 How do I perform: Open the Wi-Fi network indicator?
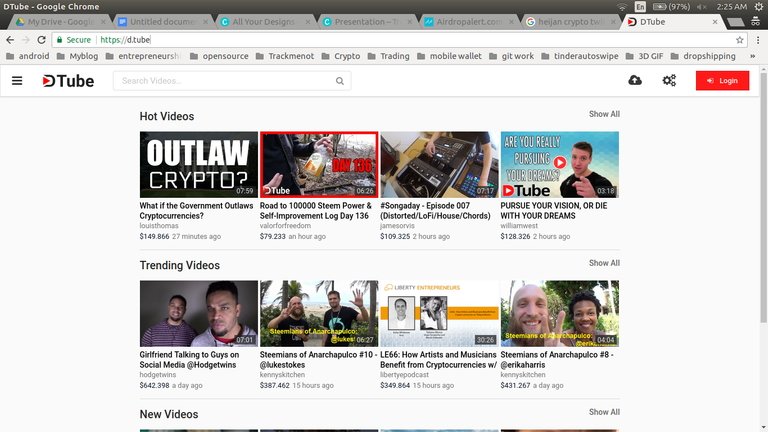pyautogui.click(x=622, y=7)
